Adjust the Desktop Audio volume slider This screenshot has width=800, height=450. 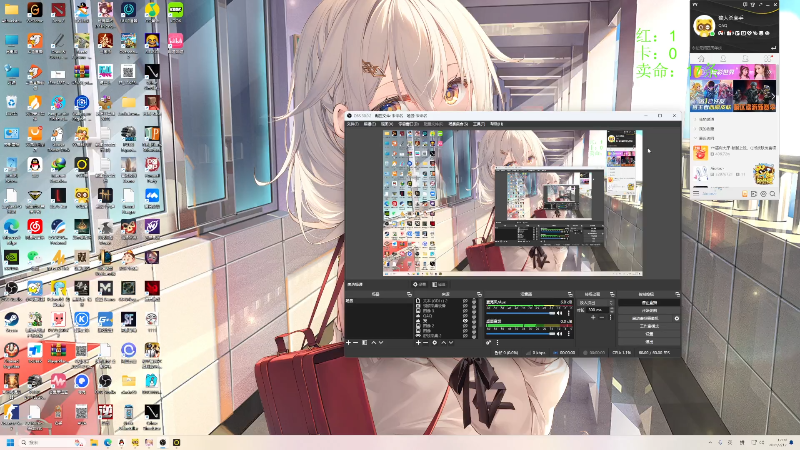tap(521, 334)
